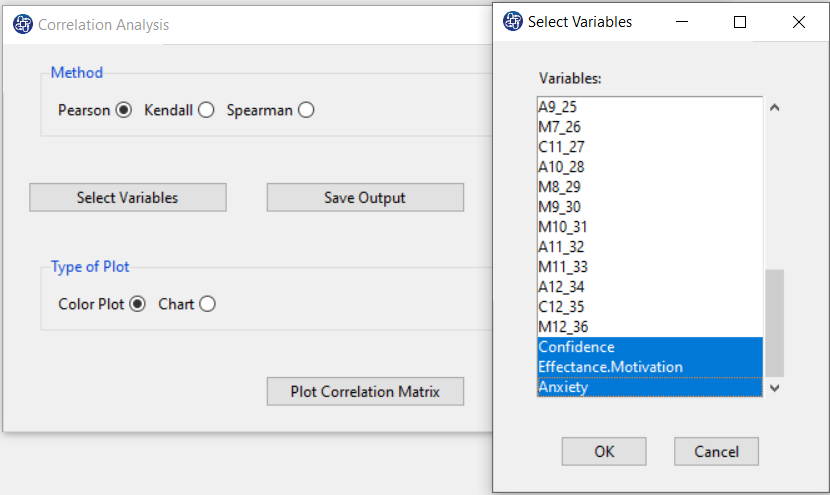Select the Color Plot option
The width and height of the screenshot is (830, 495).
[138, 304]
